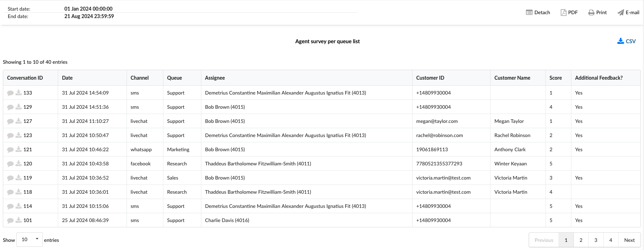Download icon for conversation 129
644x250 pixels.
(19, 107)
